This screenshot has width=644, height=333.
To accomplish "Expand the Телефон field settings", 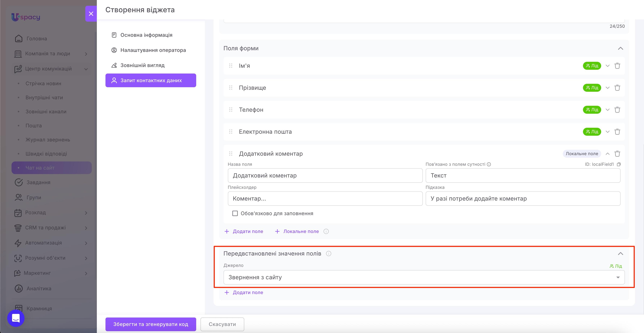I will (607, 110).
